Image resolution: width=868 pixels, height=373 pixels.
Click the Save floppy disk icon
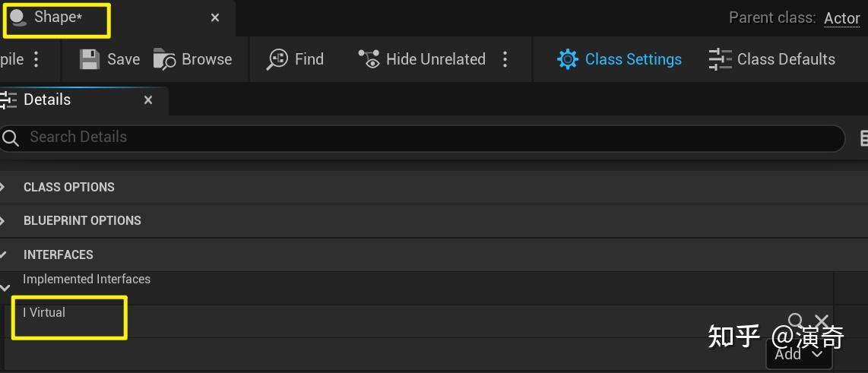(90, 59)
